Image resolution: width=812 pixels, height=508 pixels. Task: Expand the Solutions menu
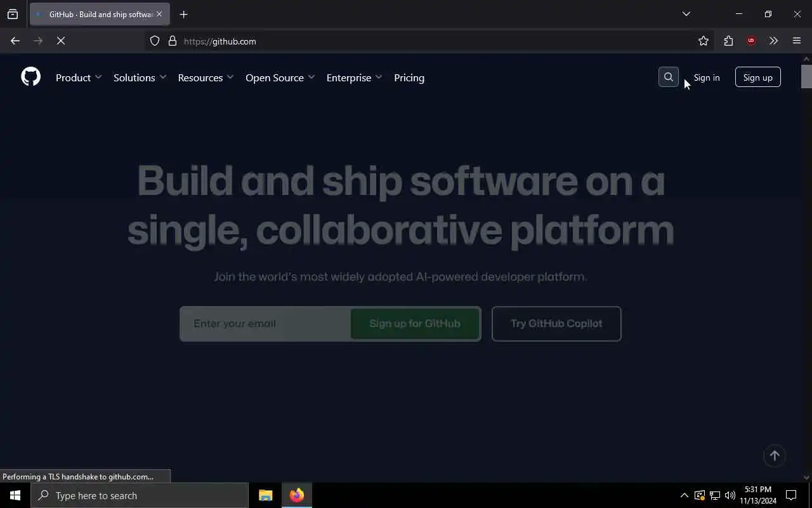(140, 77)
